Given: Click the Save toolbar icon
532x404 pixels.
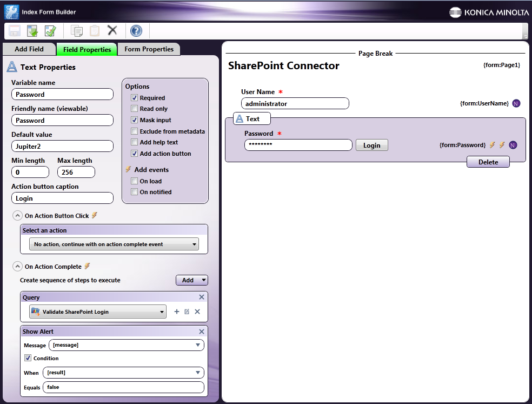Looking at the screenshot, I should 14,31.
